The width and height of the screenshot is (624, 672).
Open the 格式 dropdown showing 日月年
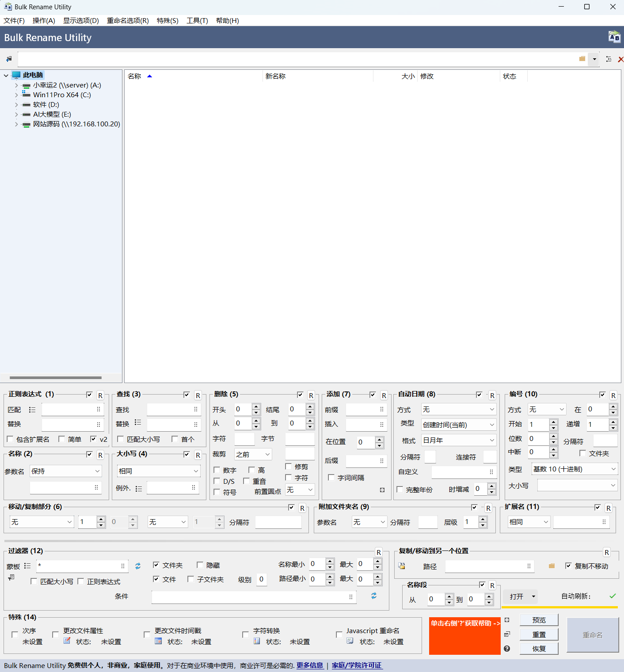[459, 440]
